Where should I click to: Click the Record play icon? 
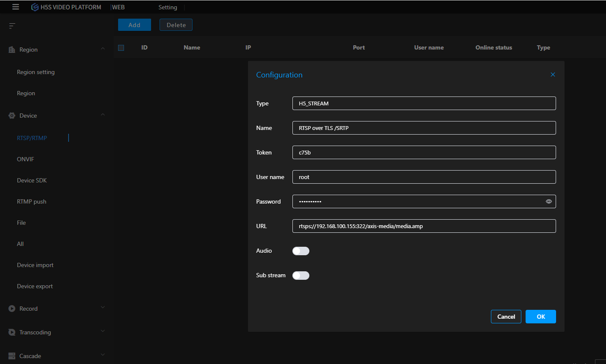(12, 309)
